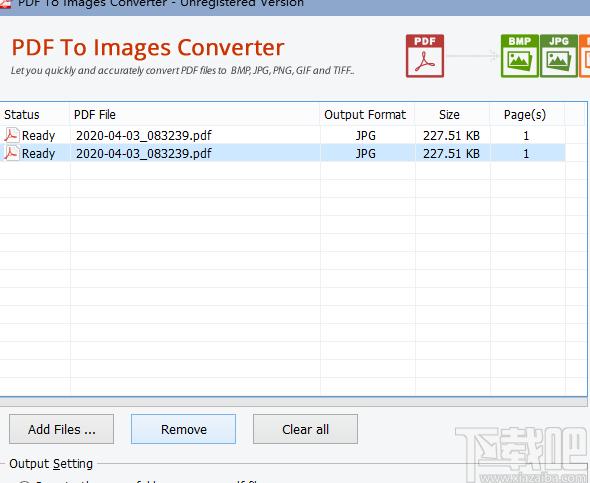Click the green JPG format icon

[x=559, y=56]
